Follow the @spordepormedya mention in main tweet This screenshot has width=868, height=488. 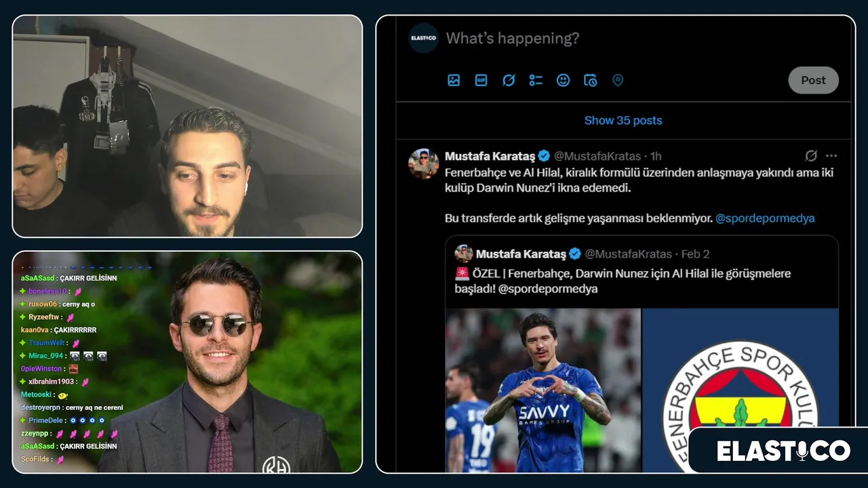pos(765,218)
